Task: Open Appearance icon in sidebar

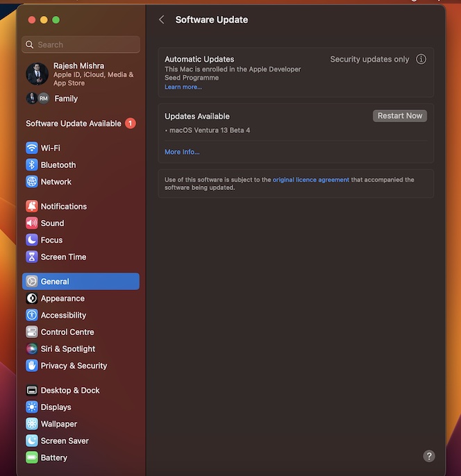Action: (31, 298)
